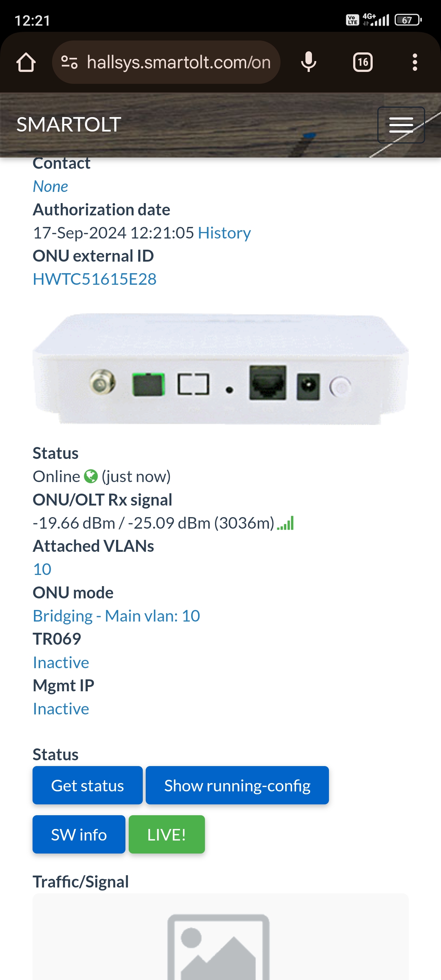The width and height of the screenshot is (441, 980).
Task: Tap the microphone voice search icon
Action: (309, 62)
